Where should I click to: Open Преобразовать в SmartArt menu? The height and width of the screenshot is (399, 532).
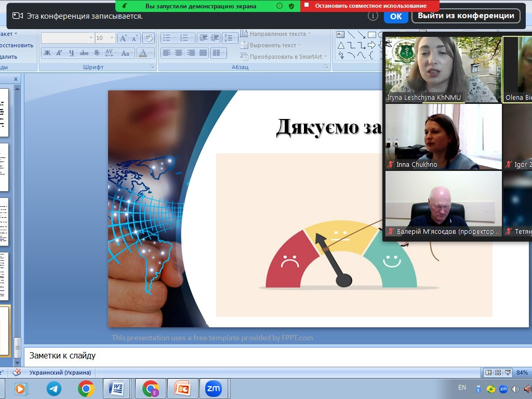click(284, 57)
